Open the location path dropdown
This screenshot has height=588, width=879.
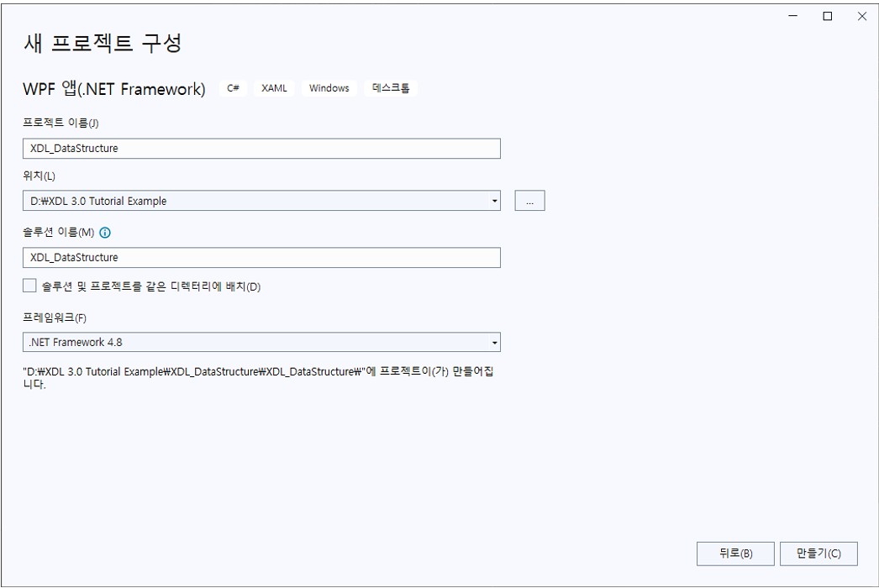pos(494,201)
